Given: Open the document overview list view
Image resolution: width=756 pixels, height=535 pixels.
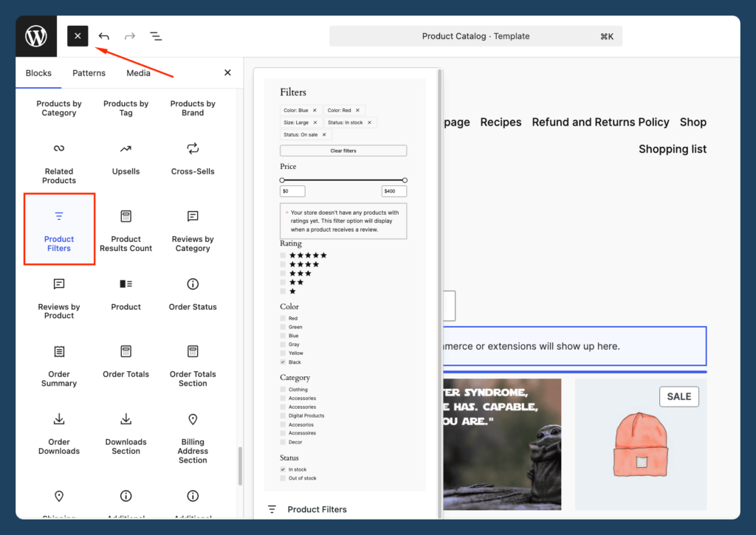Looking at the screenshot, I should coord(156,36).
